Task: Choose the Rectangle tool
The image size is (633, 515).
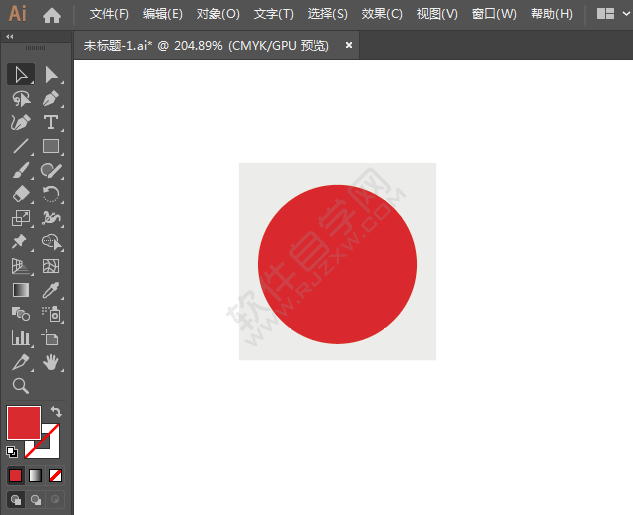Action: point(51,146)
